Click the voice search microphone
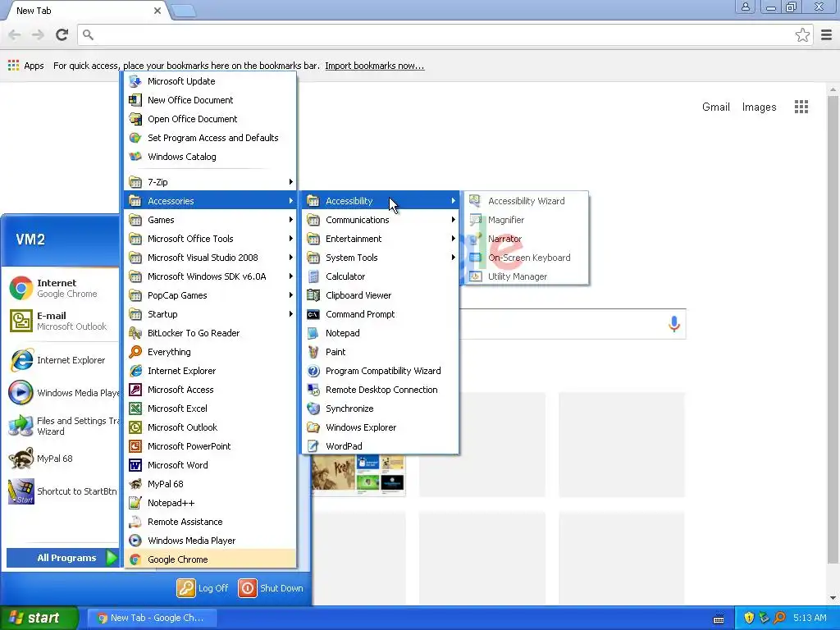This screenshot has height=630, width=840. [674, 324]
